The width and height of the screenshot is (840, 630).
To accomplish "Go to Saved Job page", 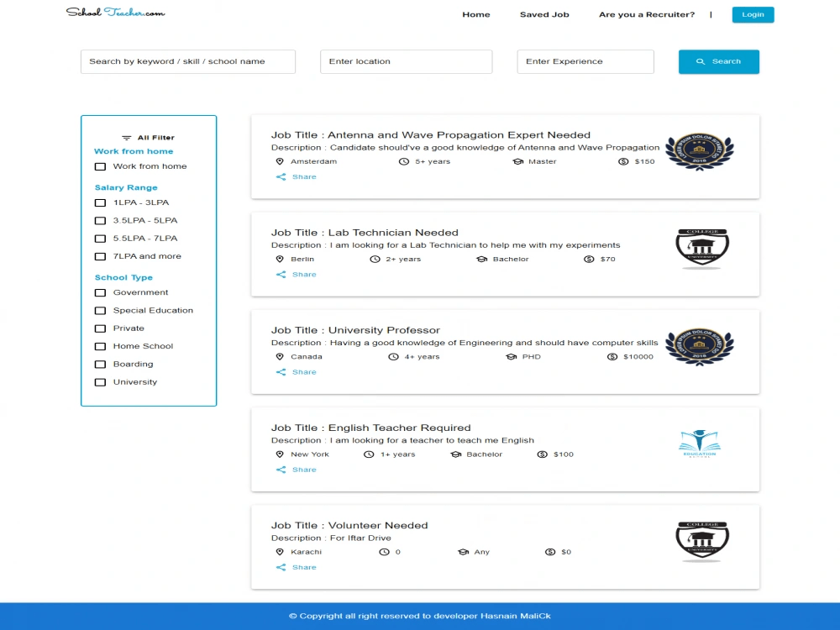I will click(544, 14).
